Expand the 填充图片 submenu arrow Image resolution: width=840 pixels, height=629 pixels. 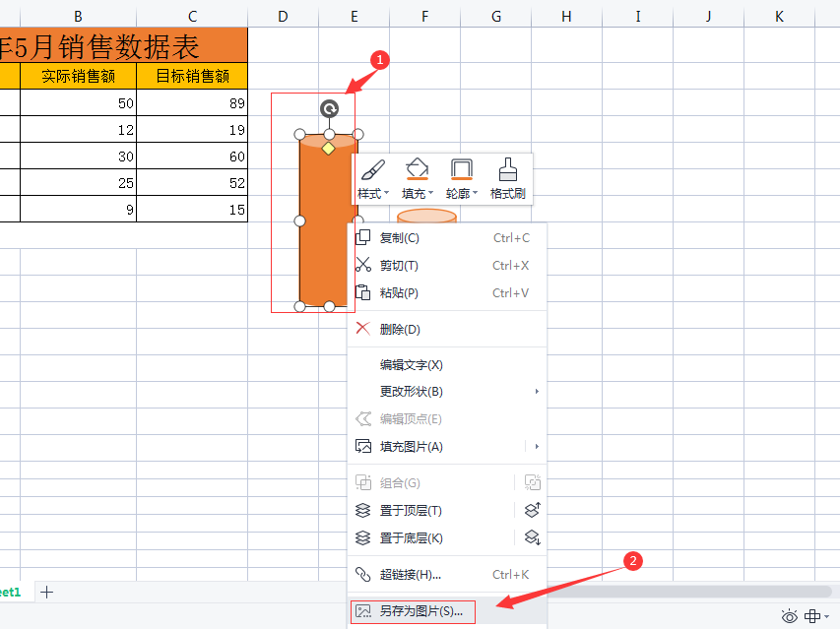click(537, 446)
